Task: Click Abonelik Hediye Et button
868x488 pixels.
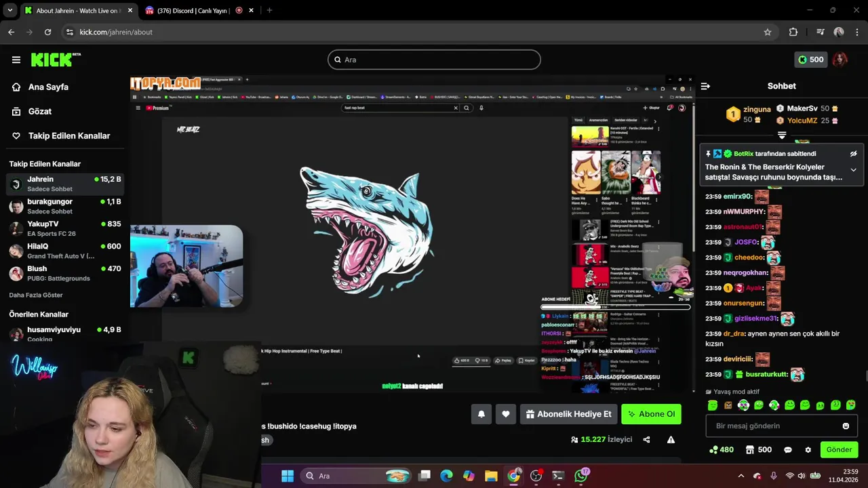Action: pyautogui.click(x=568, y=414)
